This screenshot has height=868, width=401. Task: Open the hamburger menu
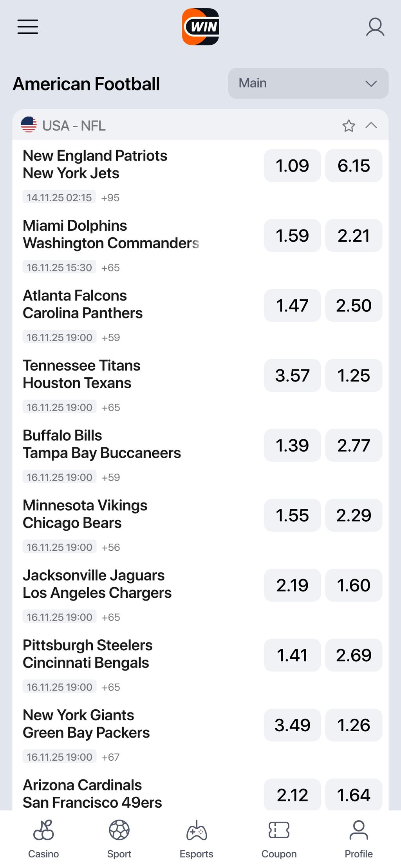[28, 27]
